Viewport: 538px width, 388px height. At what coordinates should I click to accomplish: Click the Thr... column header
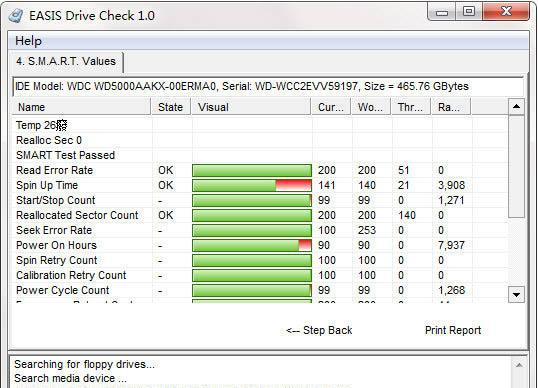point(410,107)
